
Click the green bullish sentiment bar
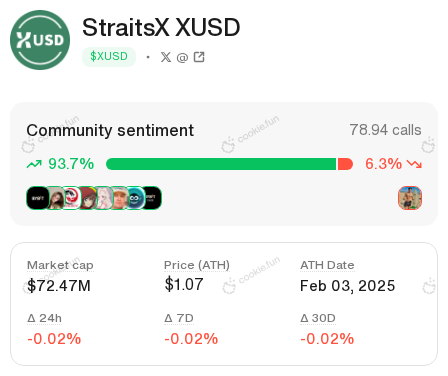221,164
